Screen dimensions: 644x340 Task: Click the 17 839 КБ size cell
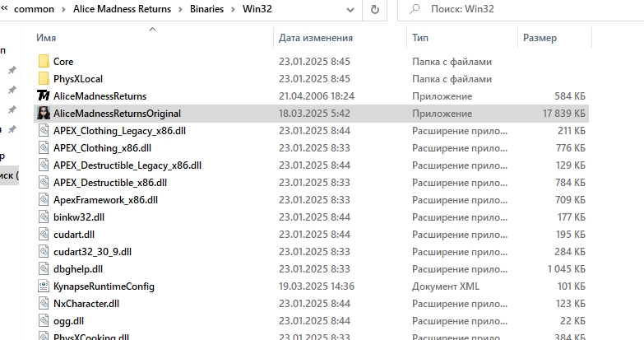[564, 114]
